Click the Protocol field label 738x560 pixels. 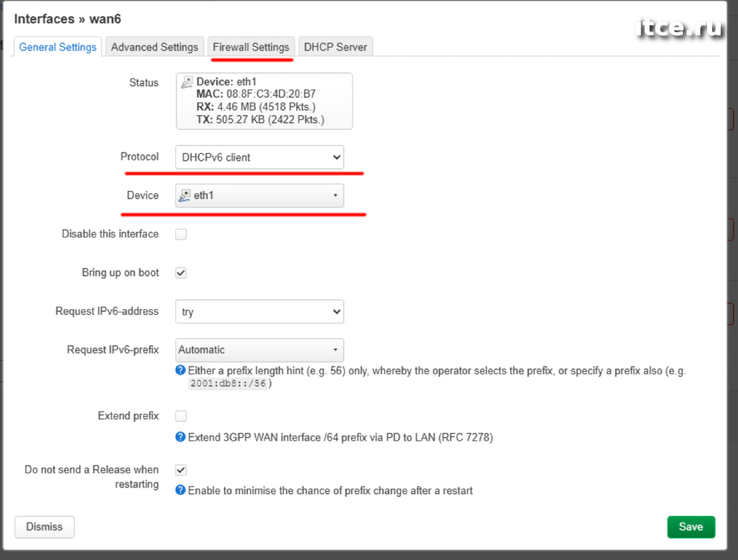pos(140,157)
